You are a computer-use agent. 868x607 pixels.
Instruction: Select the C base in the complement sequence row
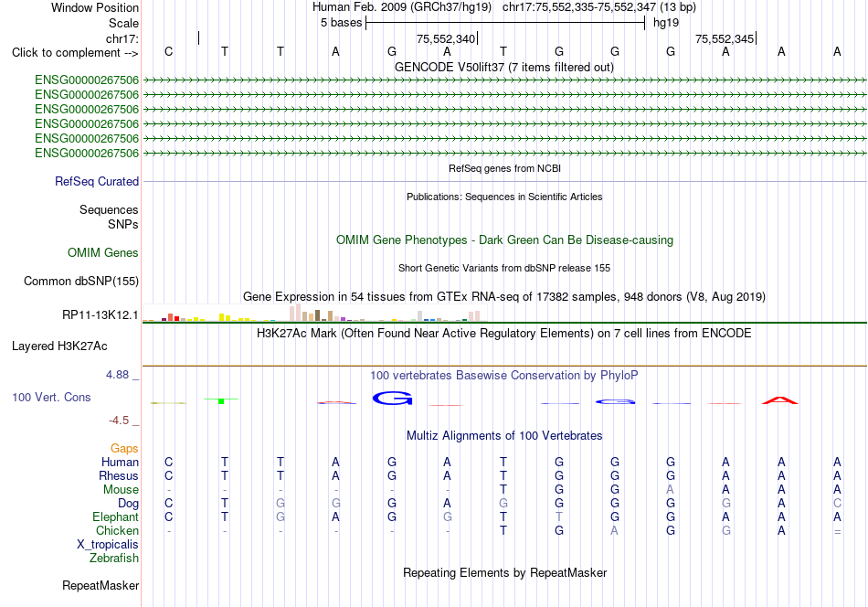pyautogui.click(x=169, y=51)
